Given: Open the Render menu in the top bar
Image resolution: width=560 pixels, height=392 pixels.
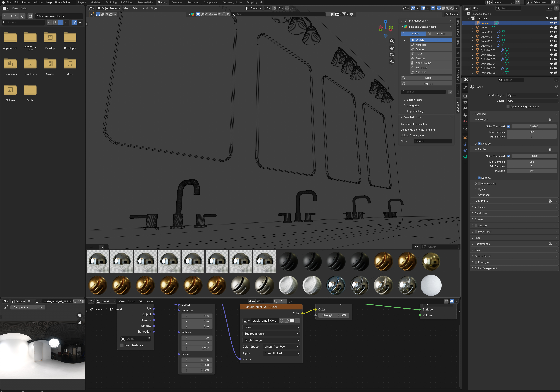Looking at the screenshot, I should point(26,2).
